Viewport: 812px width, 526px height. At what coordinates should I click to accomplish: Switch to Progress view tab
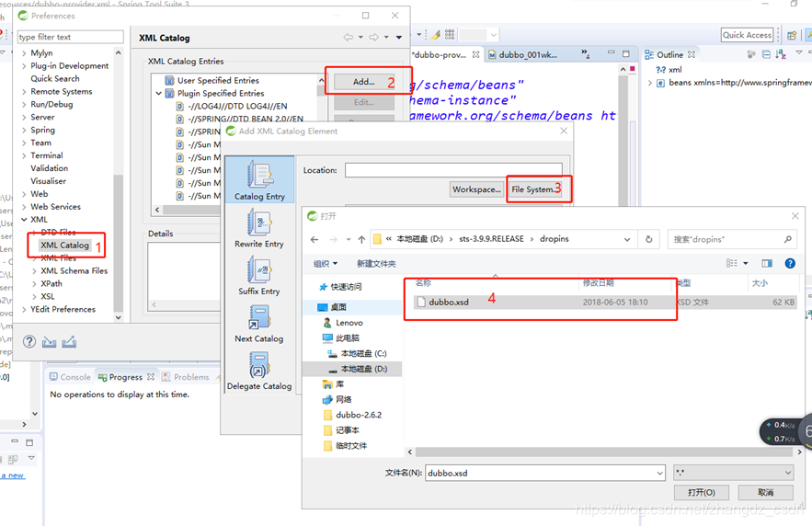click(x=126, y=377)
